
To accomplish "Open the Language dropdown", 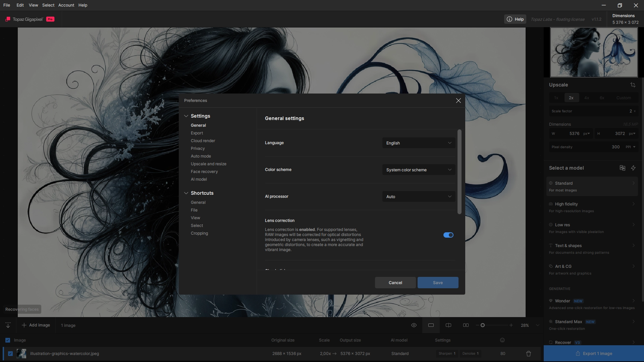I will pos(419,143).
